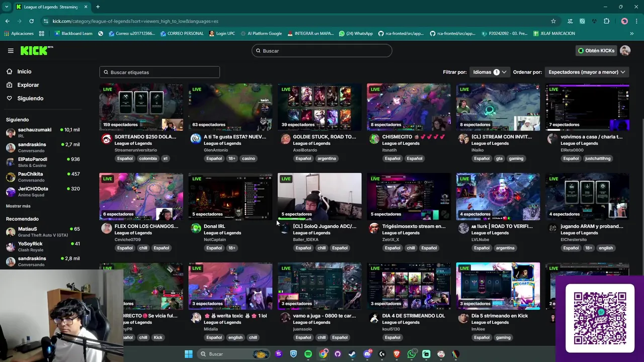Select the casino tag under GlenAntonio
The image size is (644, 362).
(x=249, y=158)
